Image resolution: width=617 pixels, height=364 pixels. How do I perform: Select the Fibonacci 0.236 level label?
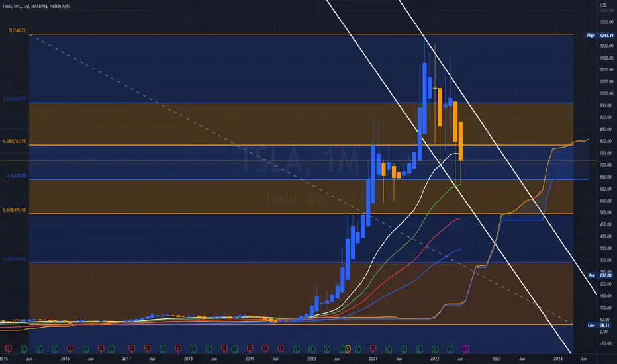[15, 99]
